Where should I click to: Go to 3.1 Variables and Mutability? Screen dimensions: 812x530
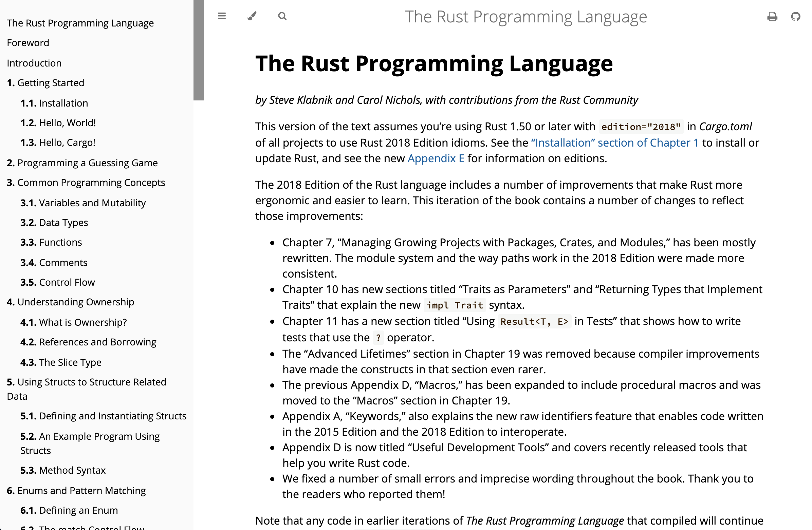point(83,203)
